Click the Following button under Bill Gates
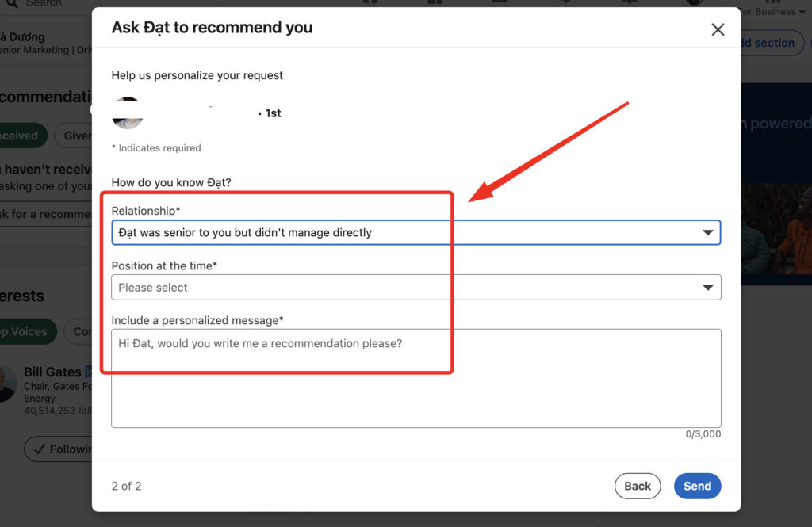 (59, 449)
